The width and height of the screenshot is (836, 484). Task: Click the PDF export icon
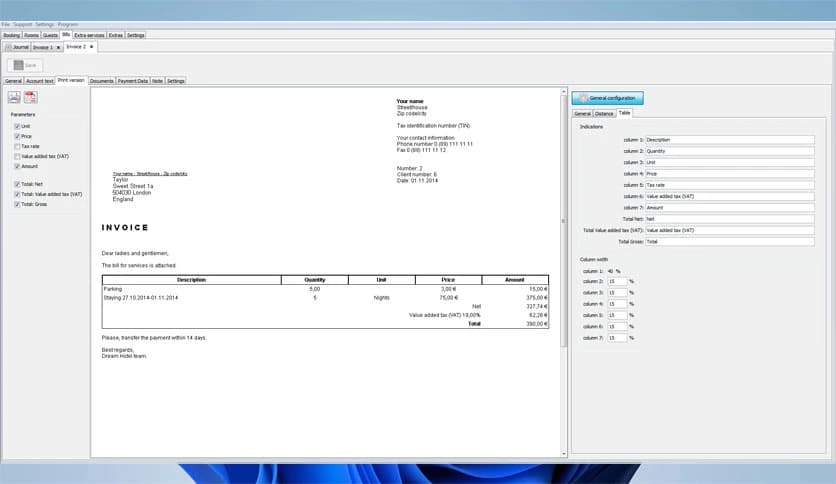[x=31, y=97]
